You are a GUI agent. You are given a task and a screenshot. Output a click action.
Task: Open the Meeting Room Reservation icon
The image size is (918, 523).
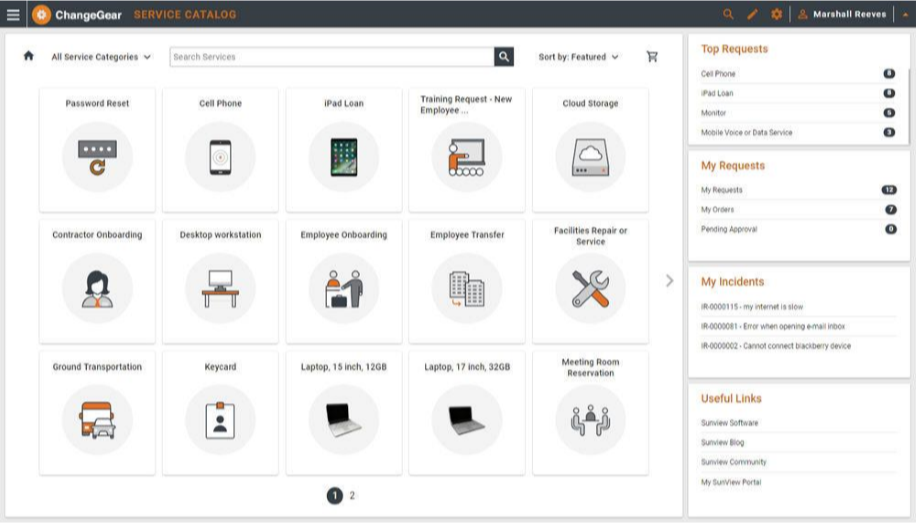[590, 420]
